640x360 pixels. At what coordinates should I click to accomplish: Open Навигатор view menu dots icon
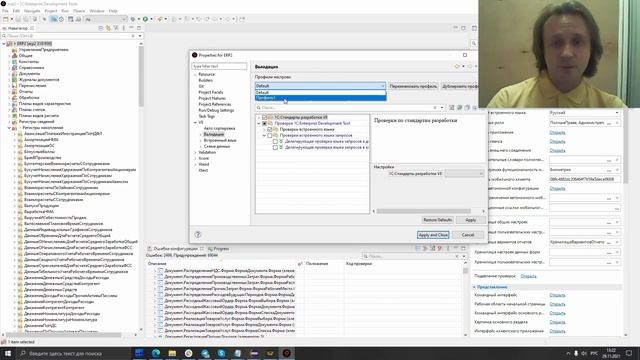(x=124, y=28)
